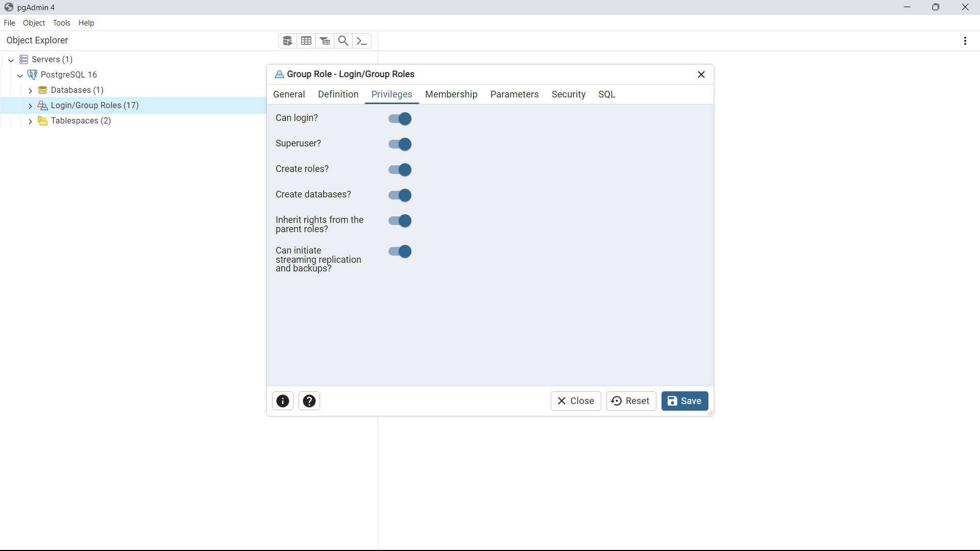The height and width of the screenshot is (551, 980).
Task: Open dialog help with the question mark icon
Action: coord(309,401)
